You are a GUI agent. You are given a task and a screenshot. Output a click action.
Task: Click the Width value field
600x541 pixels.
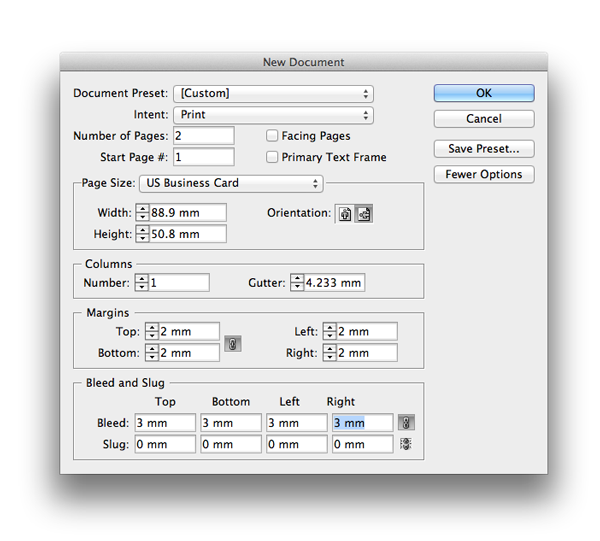188,213
